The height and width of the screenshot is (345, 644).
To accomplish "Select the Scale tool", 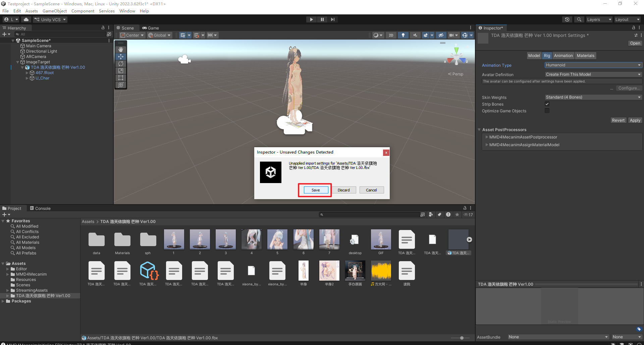I will [x=121, y=71].
